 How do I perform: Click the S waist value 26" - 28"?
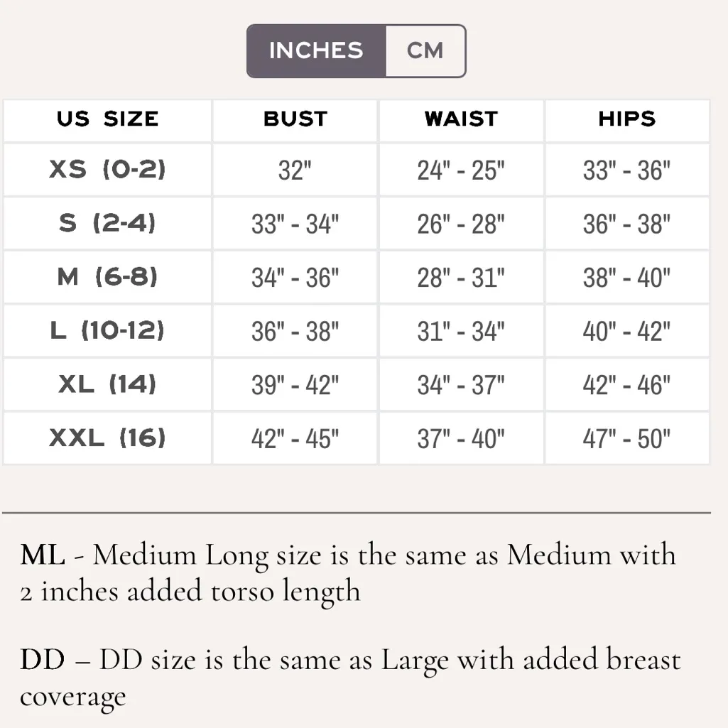click(x=462, y=224)
